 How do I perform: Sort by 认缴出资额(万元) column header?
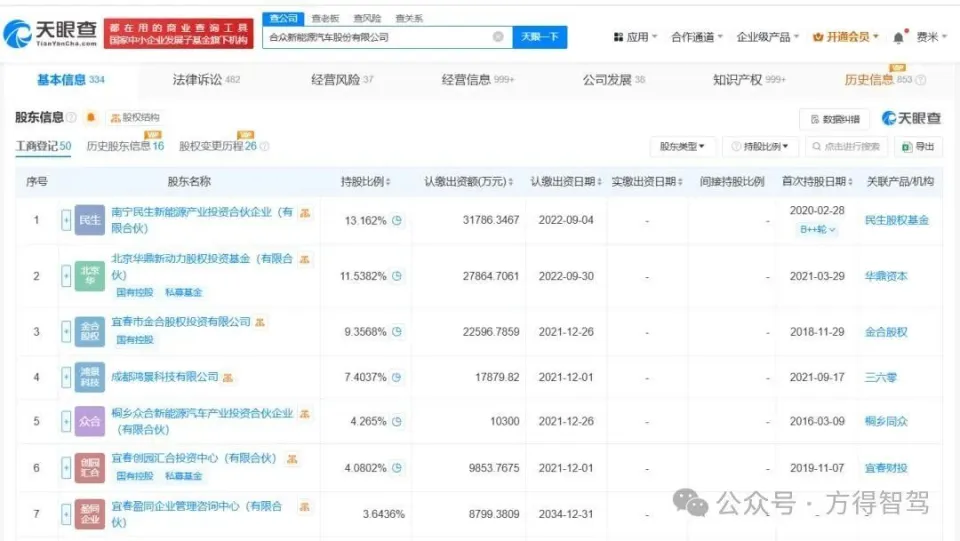(468, 182)
